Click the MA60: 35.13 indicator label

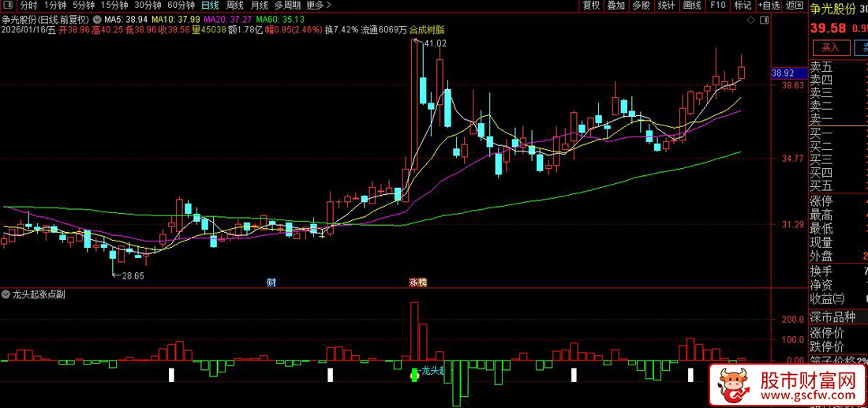pyautogui.click(x=280, y=20)
